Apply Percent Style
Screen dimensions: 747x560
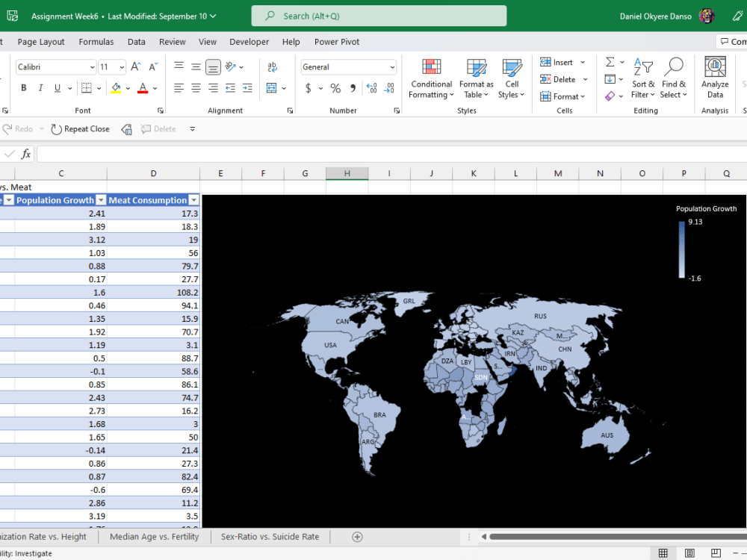coord(335,88)
